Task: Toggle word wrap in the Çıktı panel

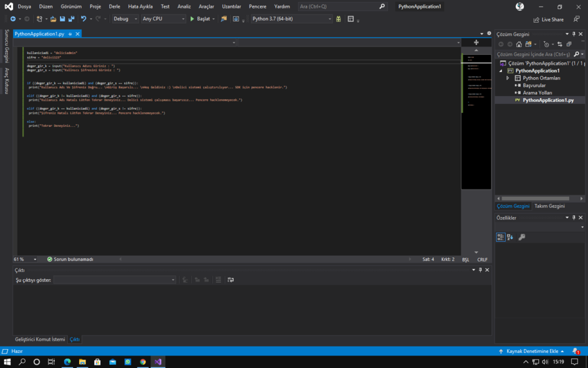Action: pyautogui.click(x=231, y=280)
